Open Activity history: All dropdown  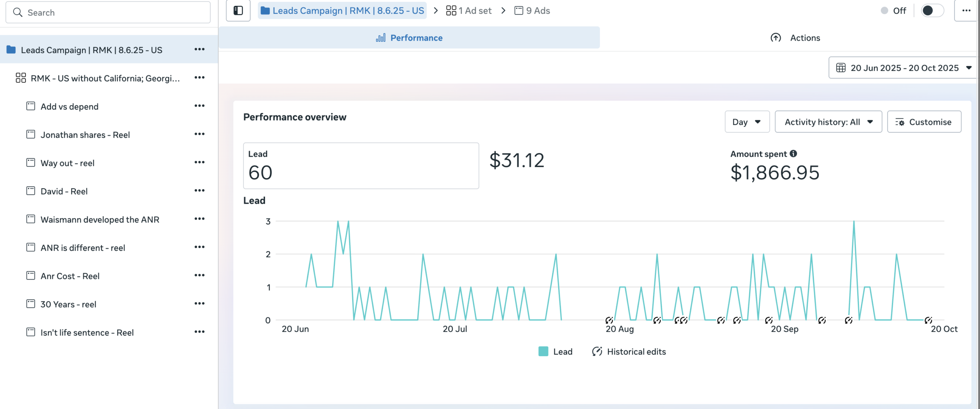pos(828,122)
